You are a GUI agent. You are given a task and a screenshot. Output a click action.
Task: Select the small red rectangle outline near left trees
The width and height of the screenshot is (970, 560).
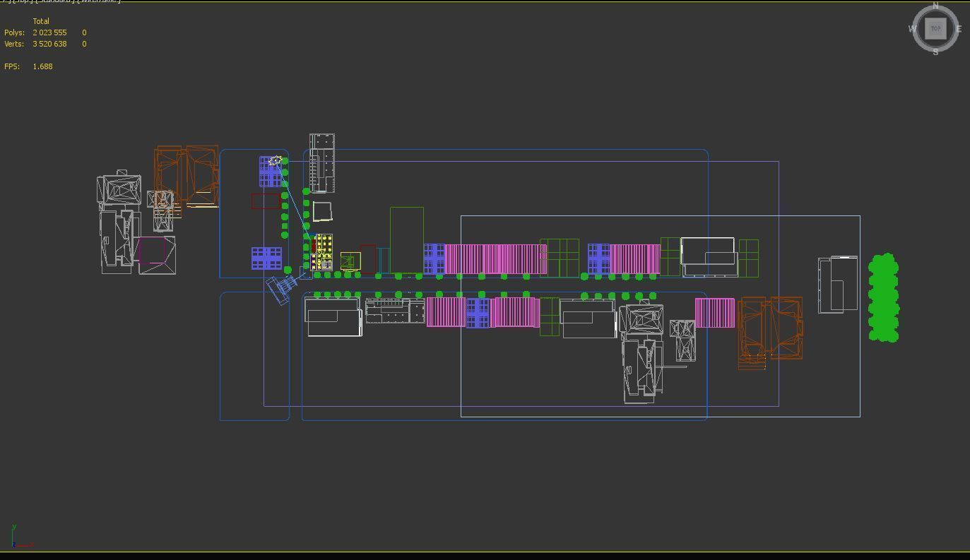click(266, 201)
